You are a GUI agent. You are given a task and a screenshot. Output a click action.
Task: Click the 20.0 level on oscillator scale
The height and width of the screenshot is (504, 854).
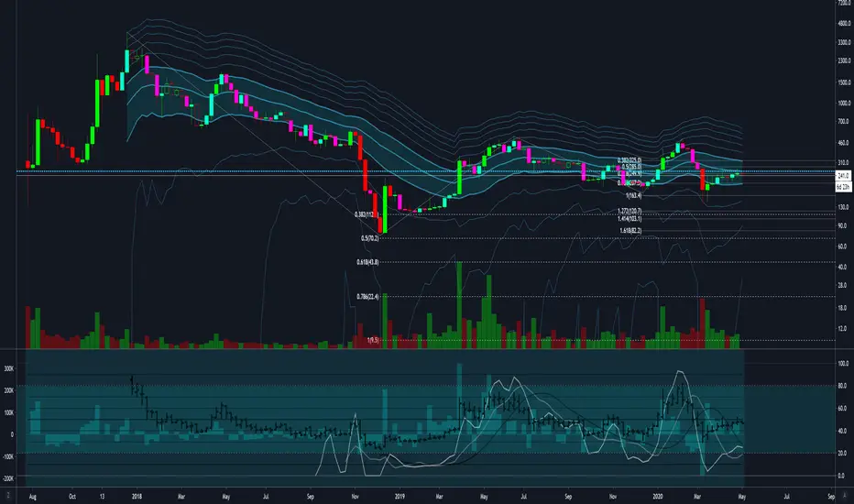tap(843, 454)
